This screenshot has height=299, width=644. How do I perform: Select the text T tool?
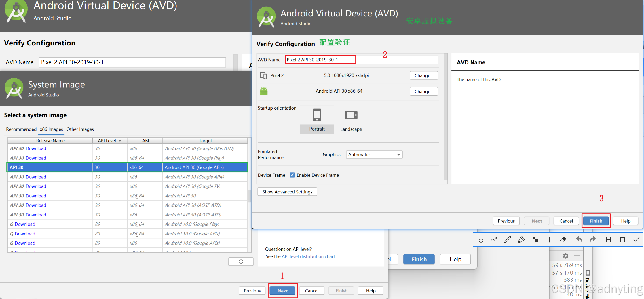coord(549,239)
